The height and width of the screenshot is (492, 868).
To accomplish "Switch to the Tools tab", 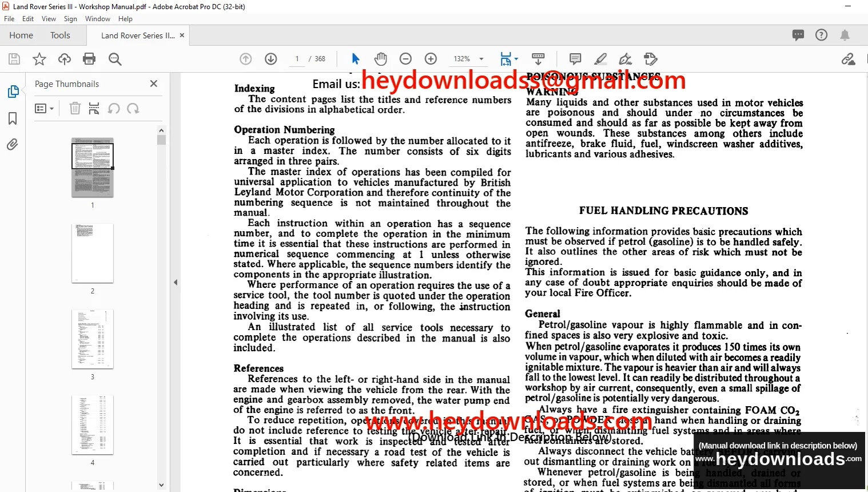I will 60,35.
